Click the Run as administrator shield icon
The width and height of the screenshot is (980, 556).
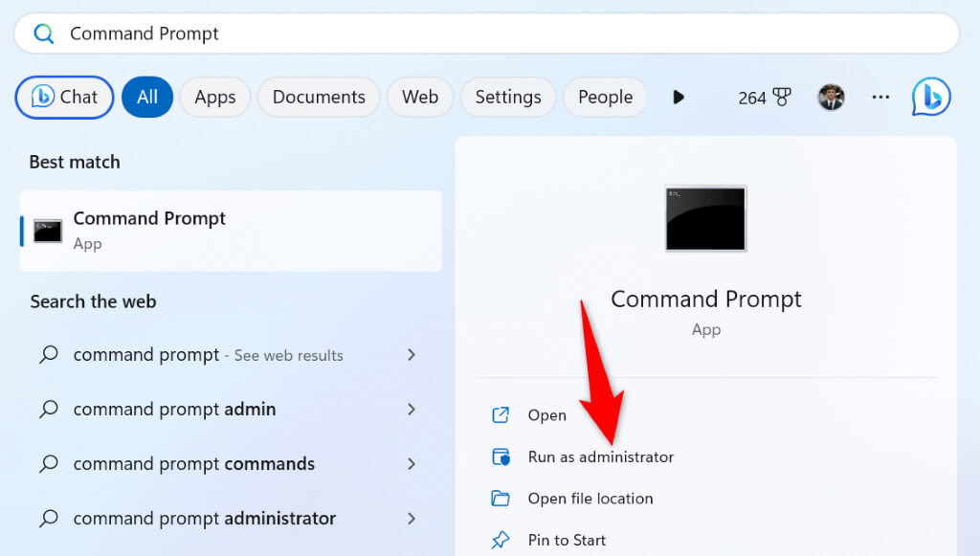click(501, 456)
